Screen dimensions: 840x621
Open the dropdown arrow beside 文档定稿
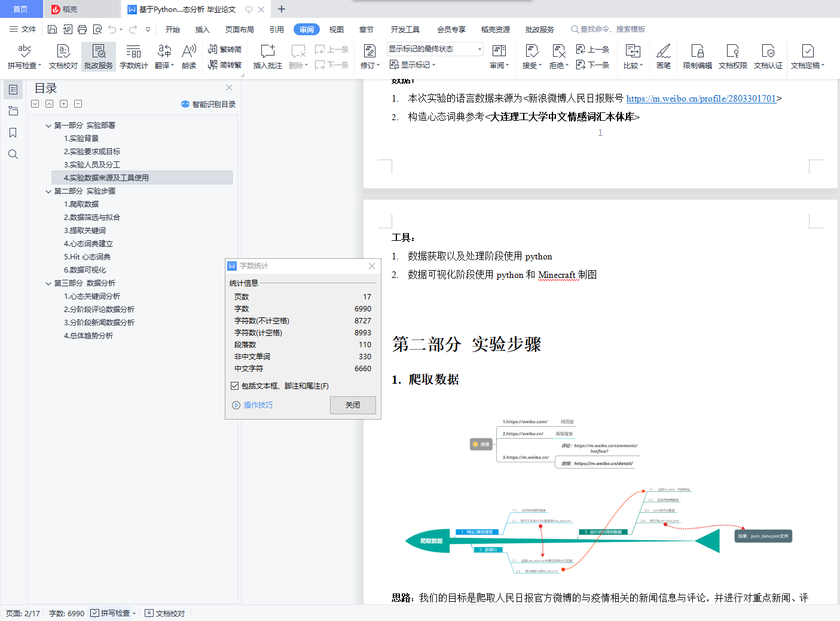click(x=823, y=66)
